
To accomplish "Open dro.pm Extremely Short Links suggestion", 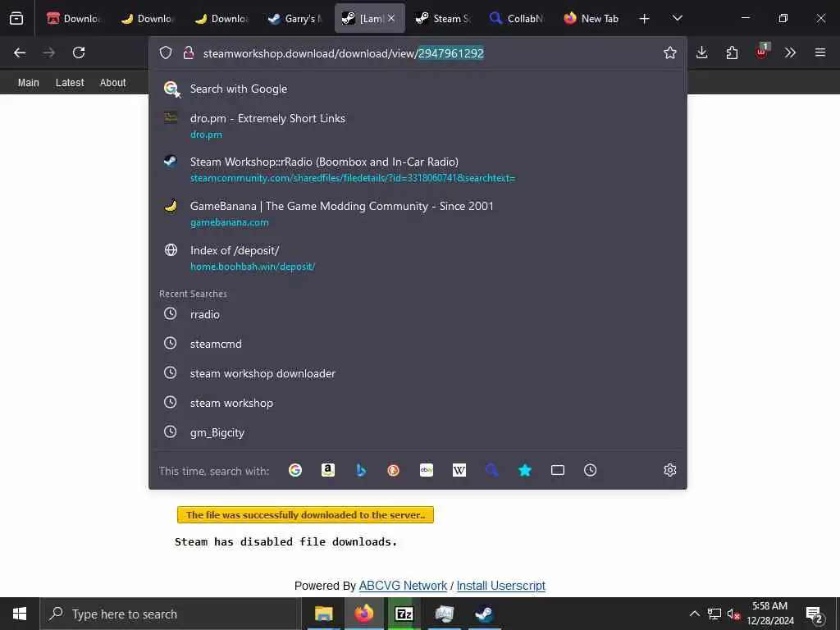I will pos(418,126).
